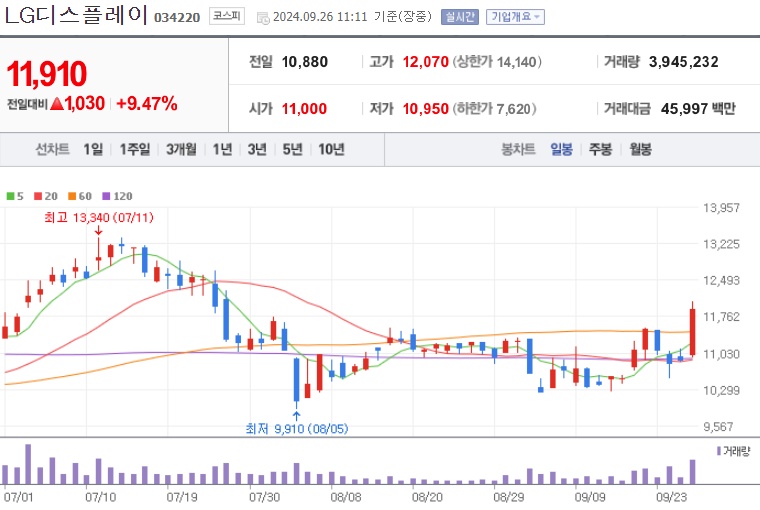Viewport: 760px width, 510px height.
Task: Click the 전일 value 10,880
Action: click(x=304, y=62)
